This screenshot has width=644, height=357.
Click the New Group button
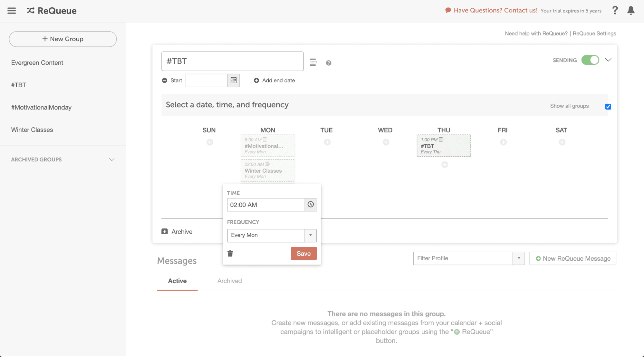[x=63, y=39]
